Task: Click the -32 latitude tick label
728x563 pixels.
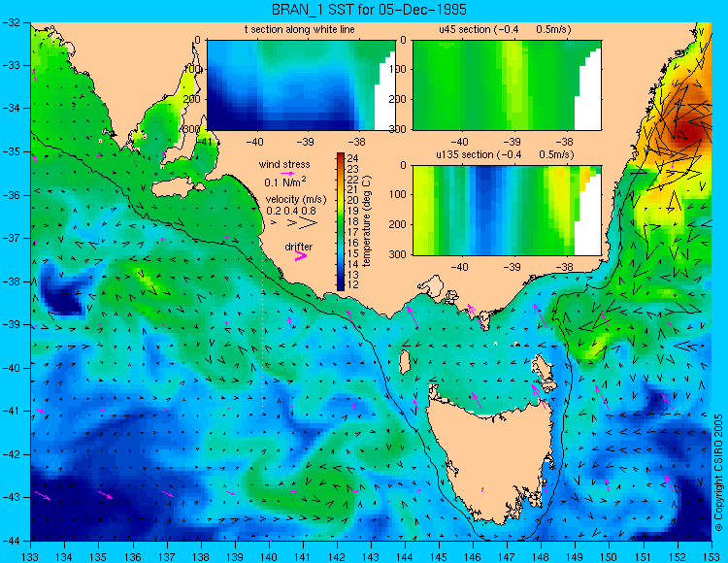Action: [11, 22]
